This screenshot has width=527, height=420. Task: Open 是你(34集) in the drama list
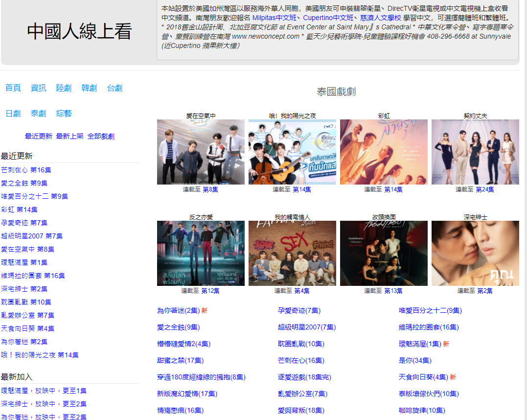click(x=415, y=360)
